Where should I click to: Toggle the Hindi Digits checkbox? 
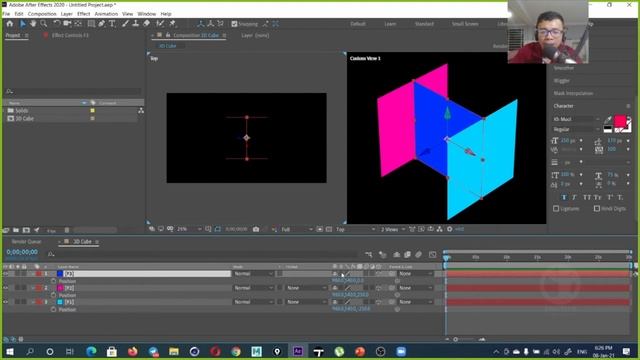click(597, 209)
